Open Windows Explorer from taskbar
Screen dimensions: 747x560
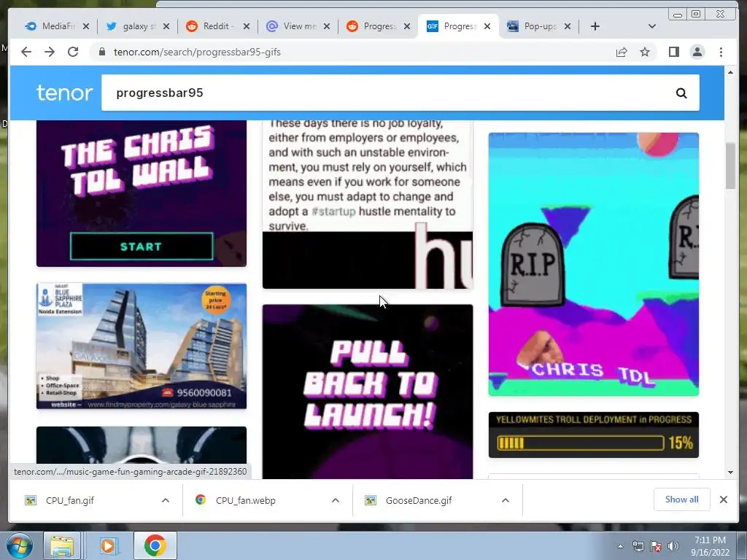62,545
